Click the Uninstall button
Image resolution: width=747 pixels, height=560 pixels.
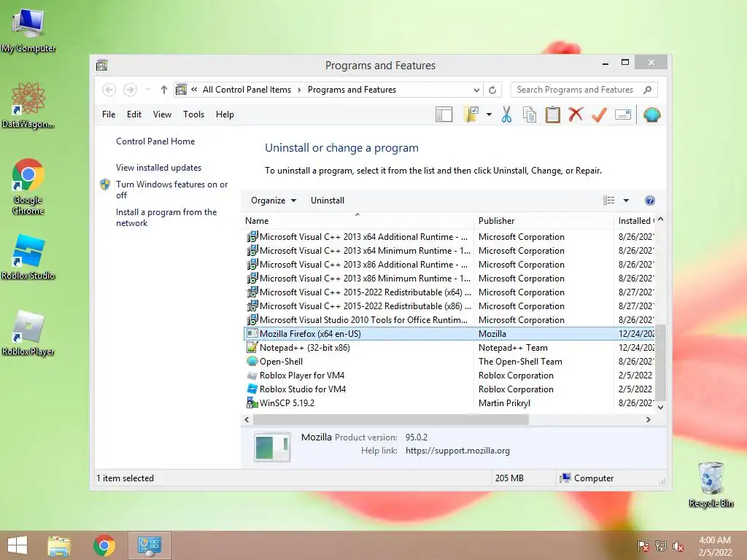[328, 201]
